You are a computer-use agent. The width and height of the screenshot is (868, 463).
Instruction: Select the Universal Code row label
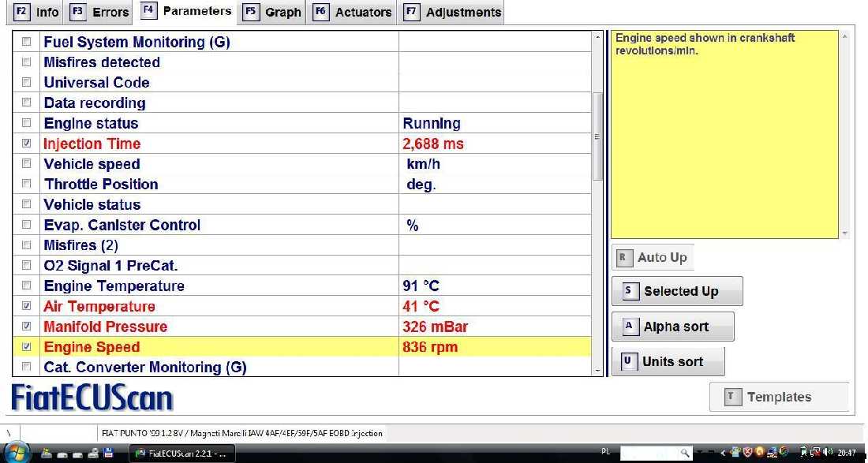[x=96, y=82]
